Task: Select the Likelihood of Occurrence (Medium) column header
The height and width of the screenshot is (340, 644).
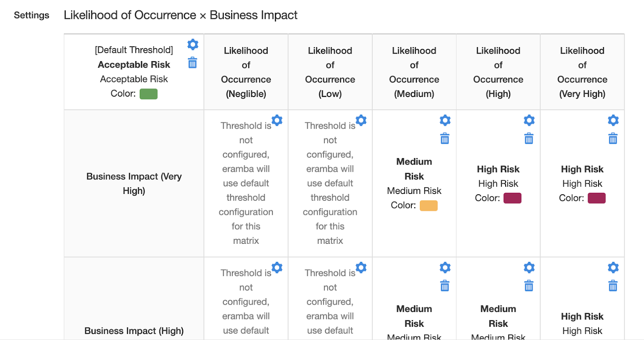Action: [414, 72]
